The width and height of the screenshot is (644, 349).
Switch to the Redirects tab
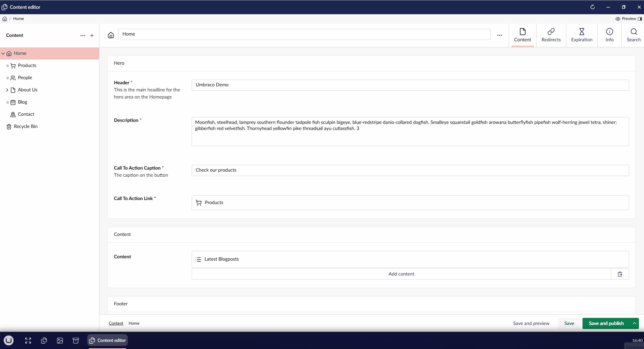tap(551, 35)
